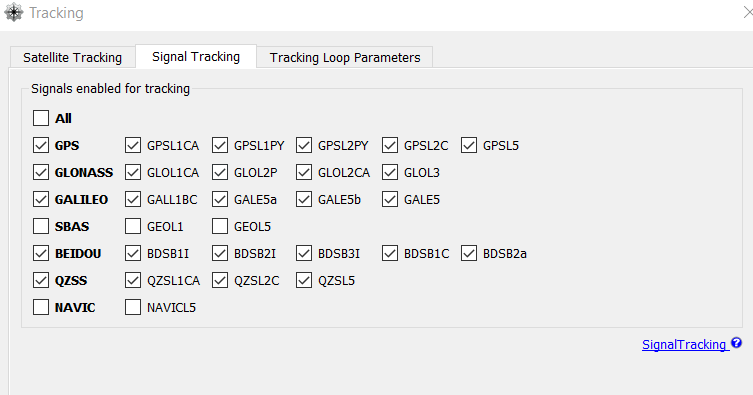Viewport: 753px width, 395px height.
Task: Check the NAVICL5 signal checkbox
Action: 133,307
